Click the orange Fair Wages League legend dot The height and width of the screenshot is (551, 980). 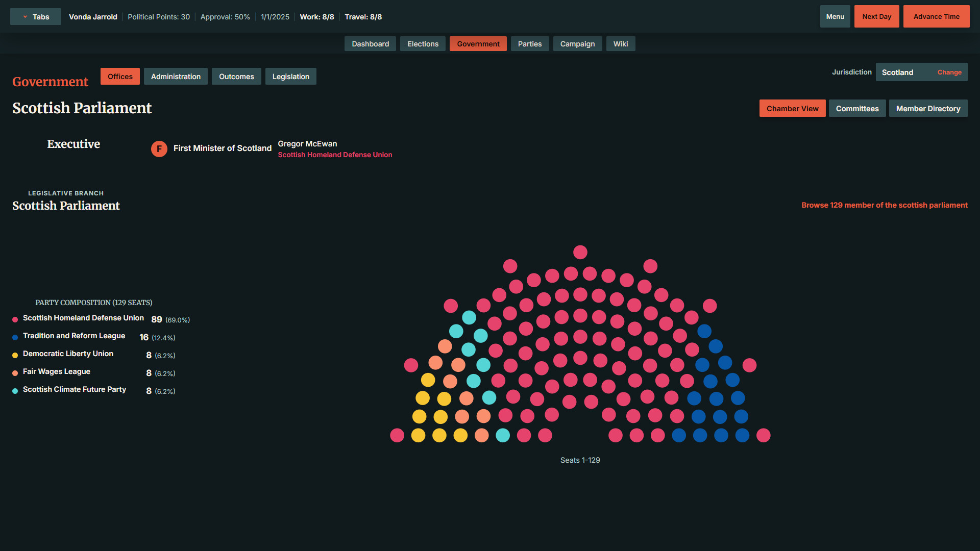point(15,373)
